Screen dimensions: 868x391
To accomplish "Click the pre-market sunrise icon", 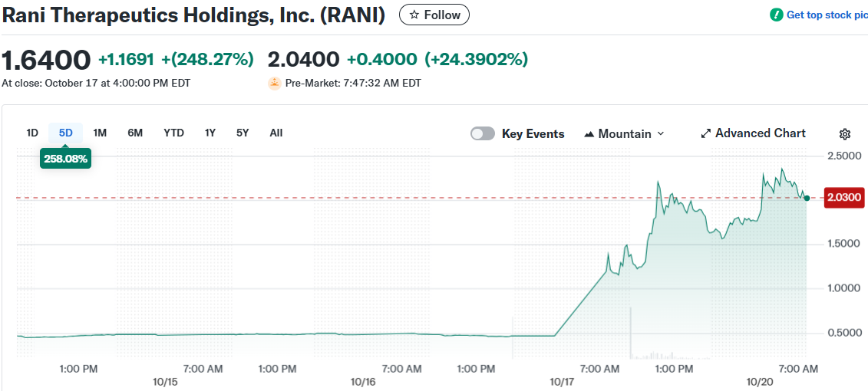I will 275,84.
